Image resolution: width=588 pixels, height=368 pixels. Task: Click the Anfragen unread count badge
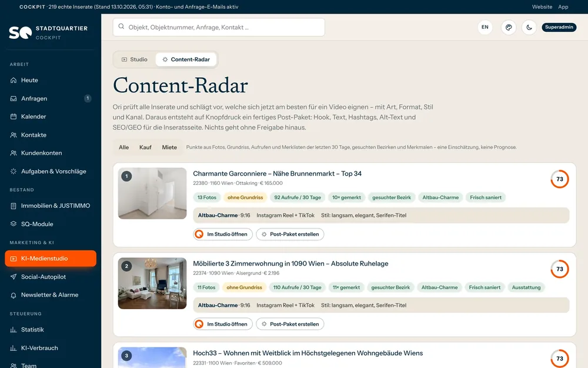(88, 98)
